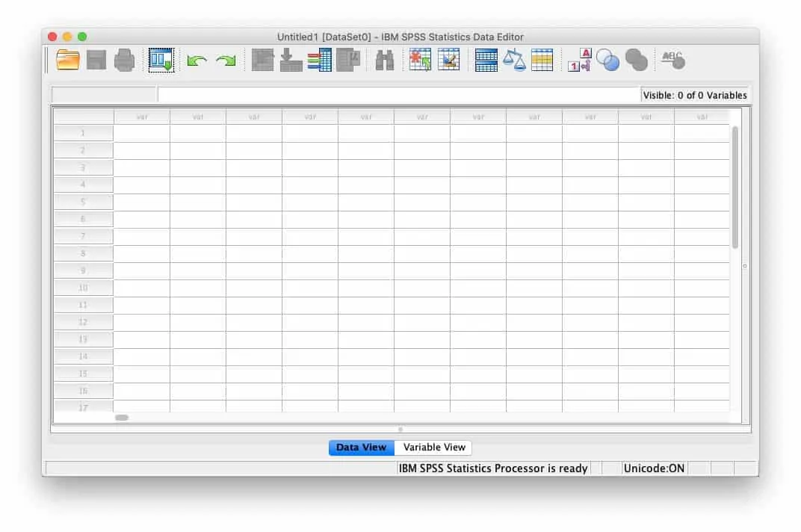801x532 pixels.
Task: Open Weight Cases with the scales icon
Action: click(x=514, y=60)
